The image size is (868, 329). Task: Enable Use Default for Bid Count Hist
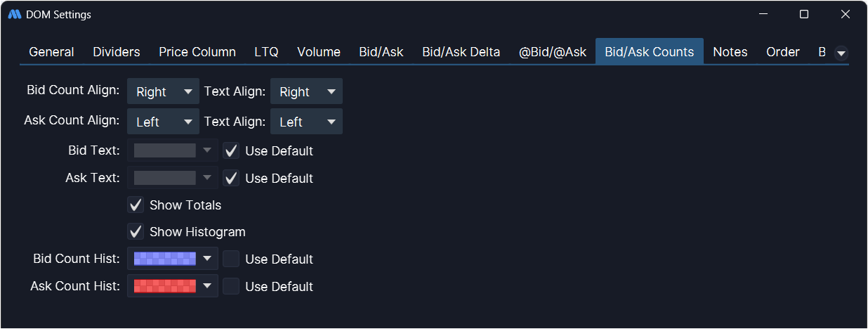click(232, 259)
